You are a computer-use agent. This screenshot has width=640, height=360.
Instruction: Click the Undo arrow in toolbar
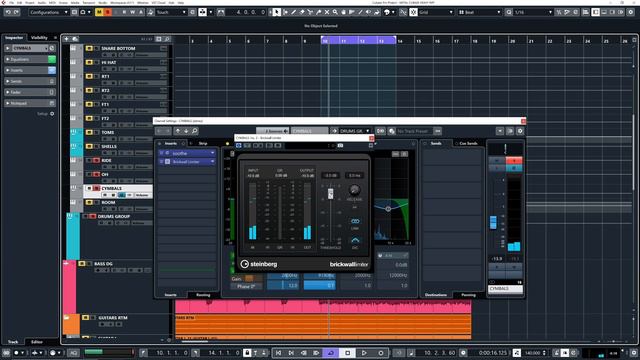(x=8, y=12)
